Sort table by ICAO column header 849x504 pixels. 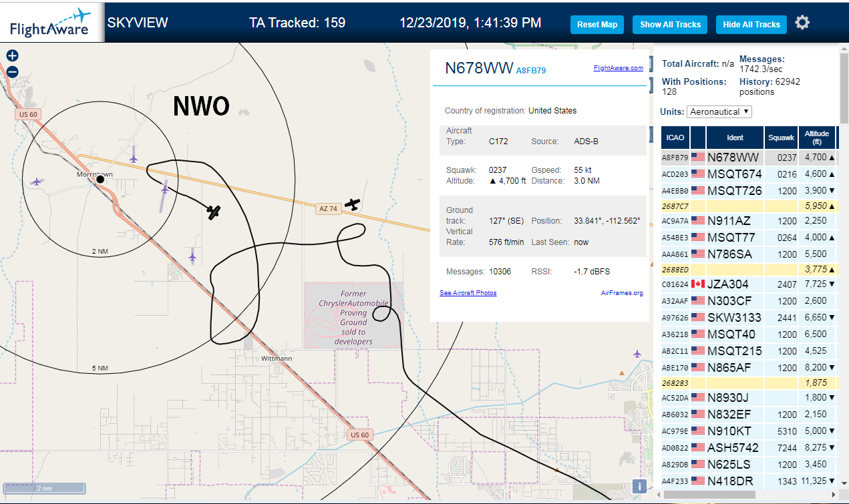tap(675, 138)
